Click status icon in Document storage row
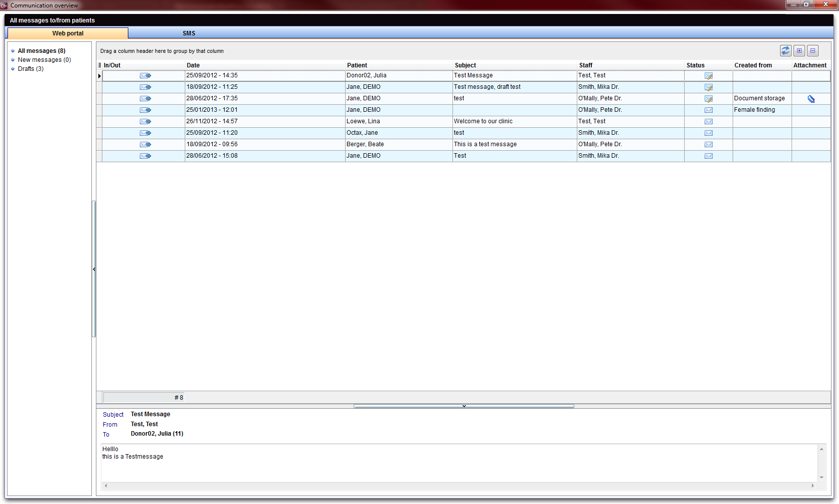Image resolution: width=839 pixels, height=504 pixels. (709, 99)
